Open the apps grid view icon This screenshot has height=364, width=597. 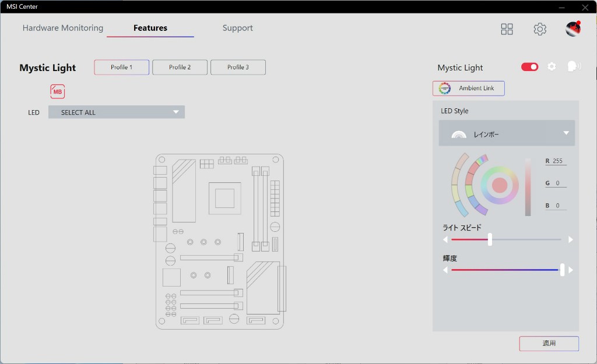point(507,29)
